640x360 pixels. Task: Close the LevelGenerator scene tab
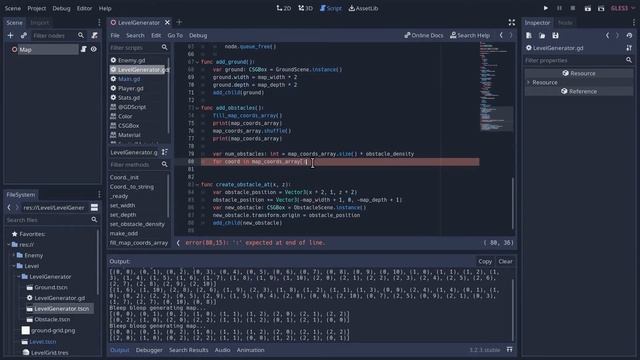[x=167, y=22]
